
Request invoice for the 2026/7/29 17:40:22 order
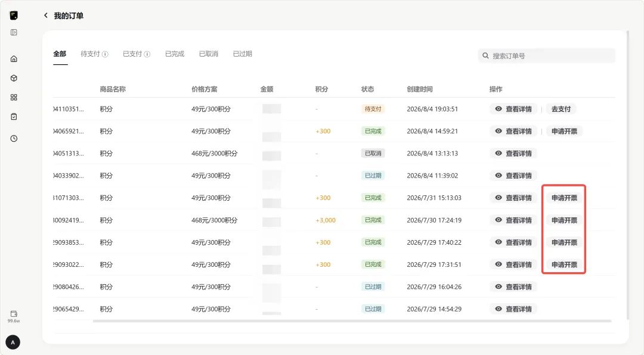[x=564, y=242]
